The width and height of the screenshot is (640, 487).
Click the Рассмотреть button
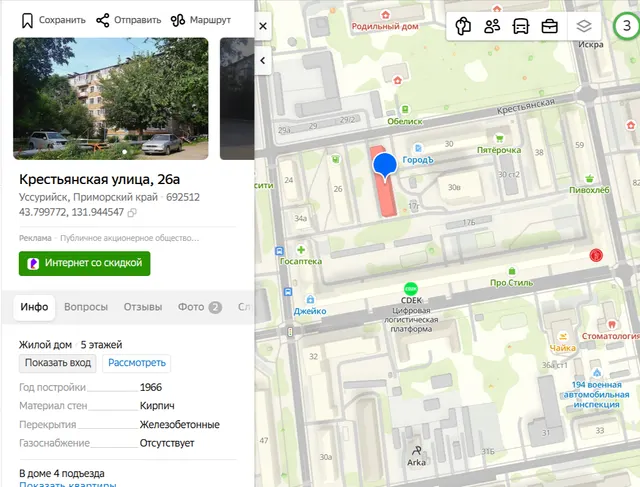[x=137, y=363]
